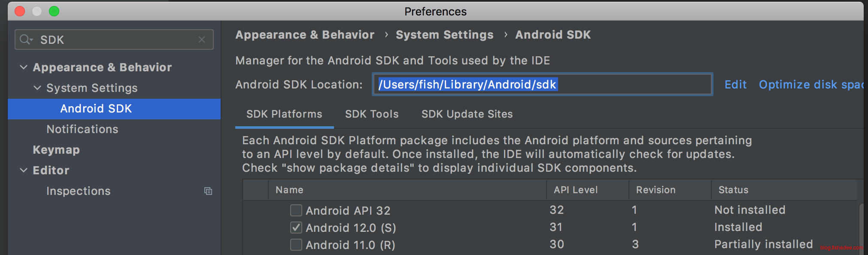Viewport: 868px width, 255px height.
Task: Click the Optimize disk space link
Action: (x=810, y=85)
